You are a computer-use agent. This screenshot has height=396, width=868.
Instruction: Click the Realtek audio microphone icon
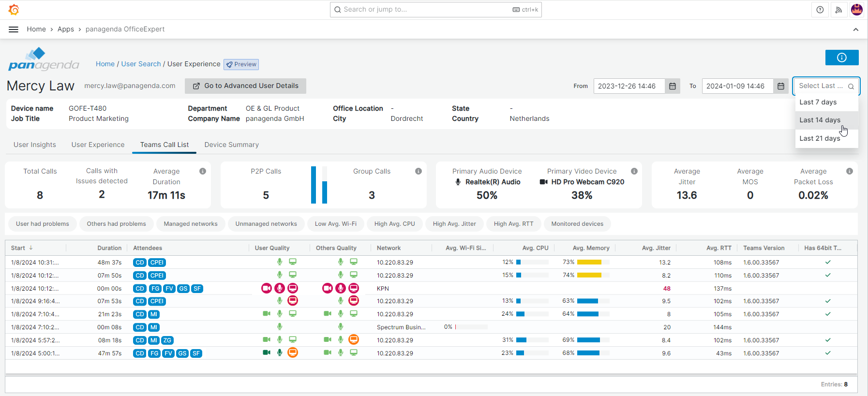458,182
